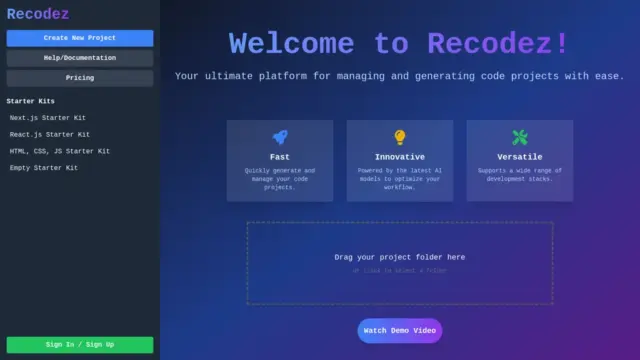The image size is (640, 360).
Task: Click the Recodez logo
Action: (x=38, y=14)
